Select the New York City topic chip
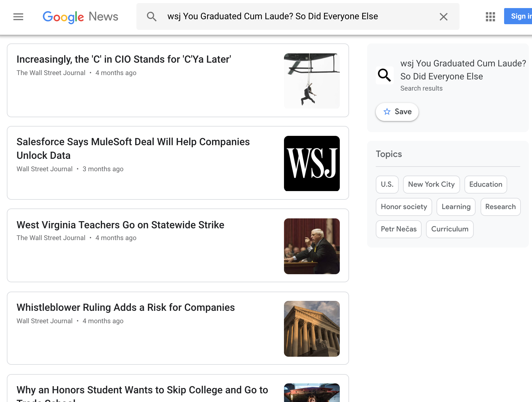This screenshot has height=402, width=532. pyautogui.click(x=431, y=184)
